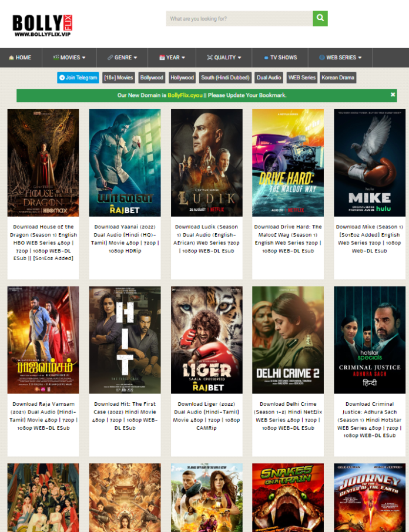Click the [18+] Movies tag button
This screenshot has height=532, width=409.
119,78
